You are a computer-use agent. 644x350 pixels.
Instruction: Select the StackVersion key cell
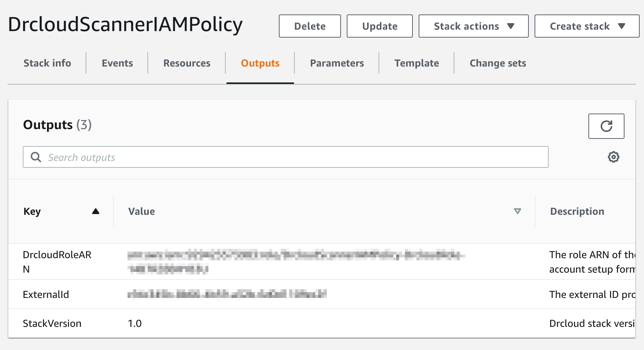point(52,323)
